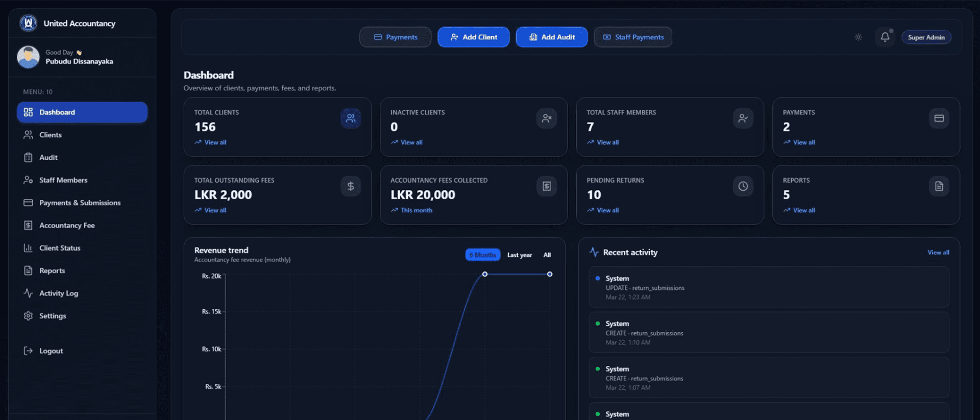The image size is (980, 420).
Task: Click the Total Outstanding Fees dollar icon
Action: coord(351,186)
